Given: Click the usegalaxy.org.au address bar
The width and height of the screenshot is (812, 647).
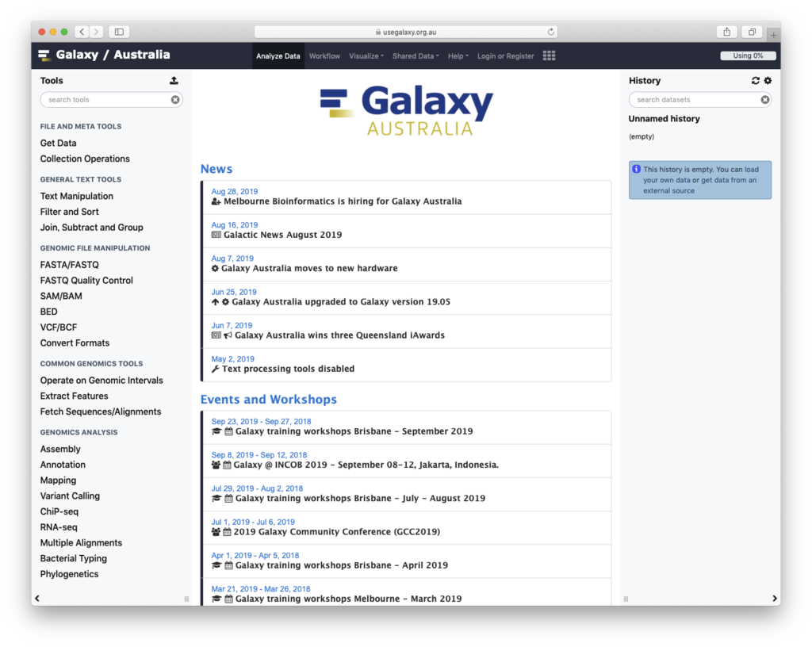Looking at the screenshot, I should (x=405, y=32).
